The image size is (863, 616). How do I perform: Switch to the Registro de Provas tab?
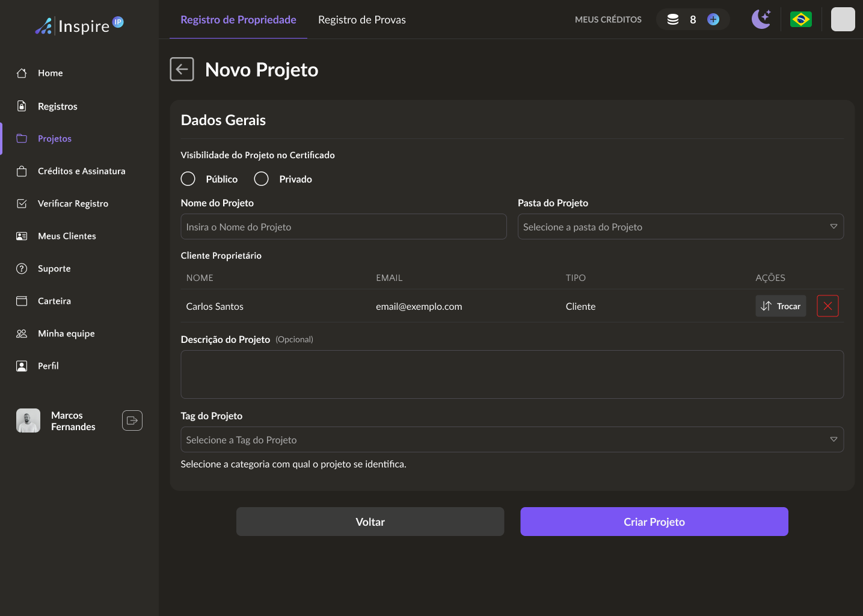(x=361, y=20)
